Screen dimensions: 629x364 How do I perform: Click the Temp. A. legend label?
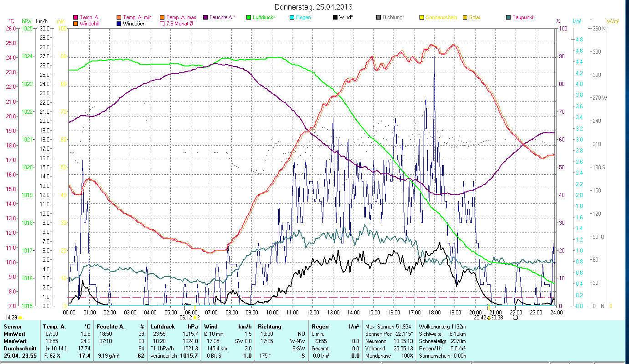pyautogui.click(x=89, y=17)
